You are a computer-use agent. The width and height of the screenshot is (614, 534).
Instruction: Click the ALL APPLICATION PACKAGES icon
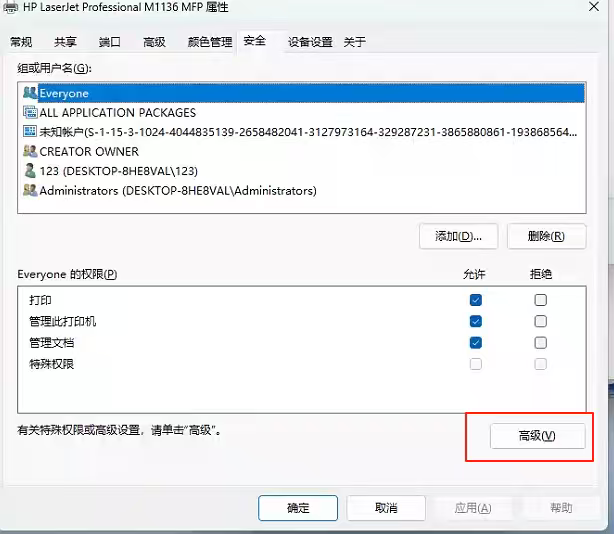[30, 112]
